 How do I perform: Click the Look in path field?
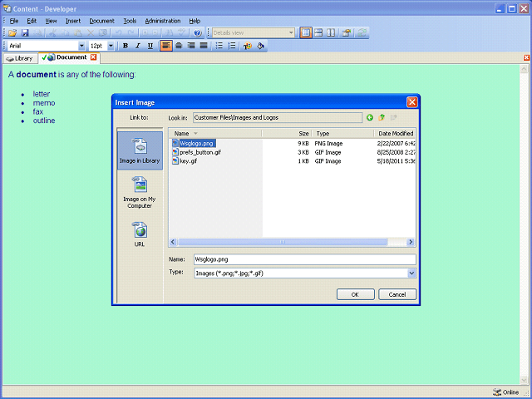tap(278, 118)
